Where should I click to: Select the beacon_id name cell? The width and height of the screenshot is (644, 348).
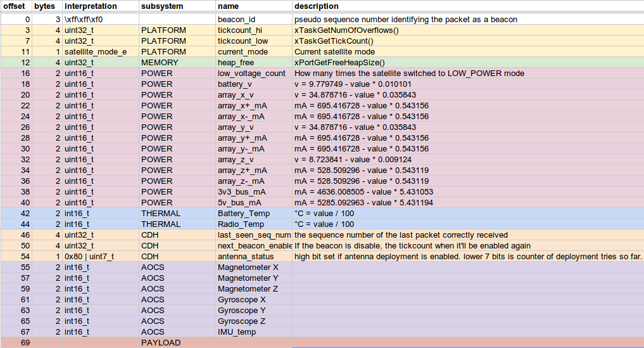tap(253, 20)
